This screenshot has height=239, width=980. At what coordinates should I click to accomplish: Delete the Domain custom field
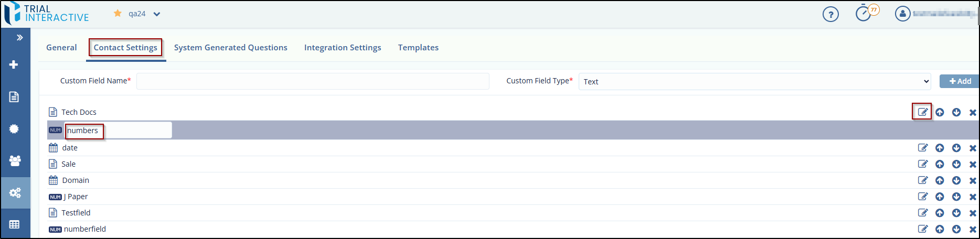(973, 181)
